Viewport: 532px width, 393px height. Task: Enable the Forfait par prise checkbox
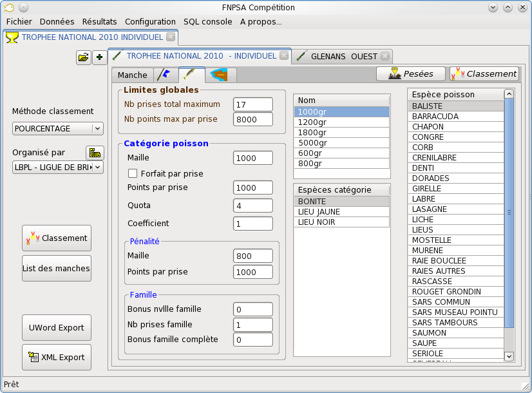(133, 173)
